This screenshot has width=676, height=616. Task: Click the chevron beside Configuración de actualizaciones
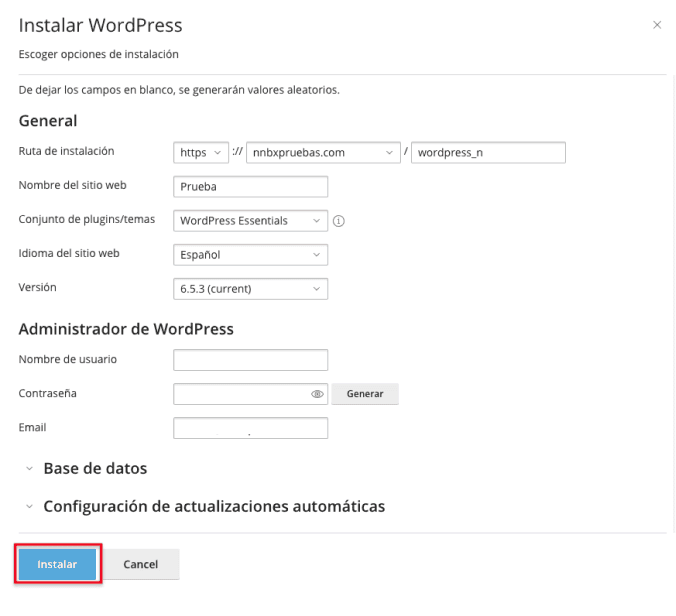pyautogui.click(x=30, y=507)
